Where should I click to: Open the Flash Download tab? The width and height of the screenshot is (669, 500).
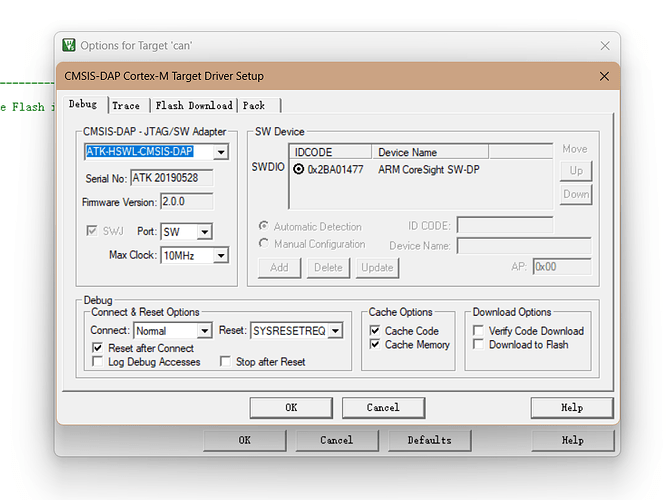click(x=194, y=105)
